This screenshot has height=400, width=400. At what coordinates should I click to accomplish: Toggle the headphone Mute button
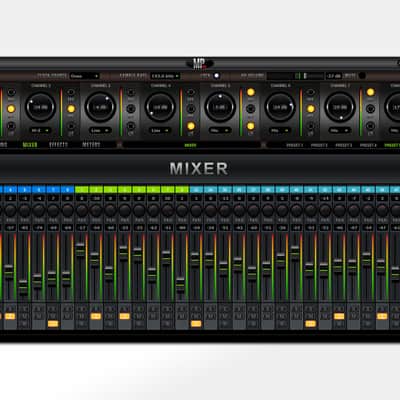click(362, 76)
